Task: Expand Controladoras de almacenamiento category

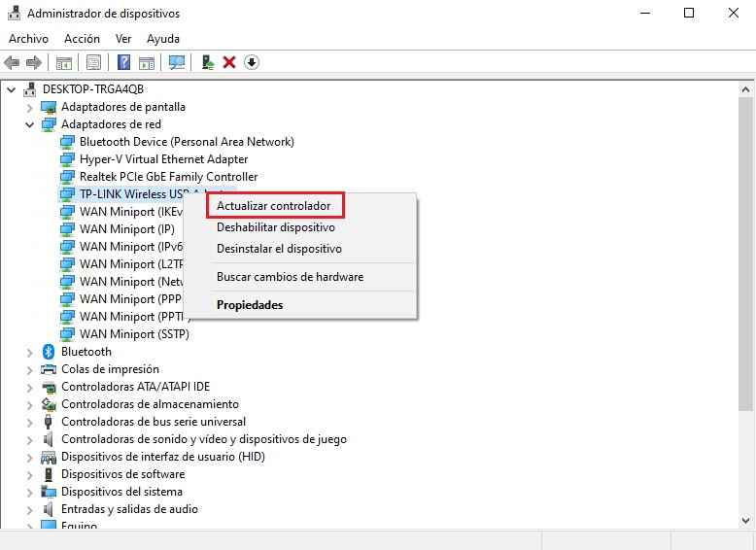Action: pos(30,404)
